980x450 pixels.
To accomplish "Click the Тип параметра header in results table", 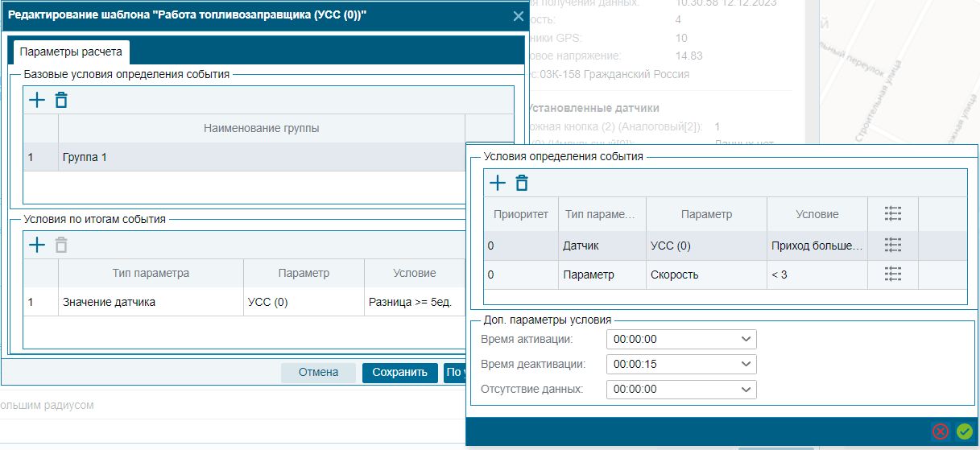I will (x=151, y=273).
